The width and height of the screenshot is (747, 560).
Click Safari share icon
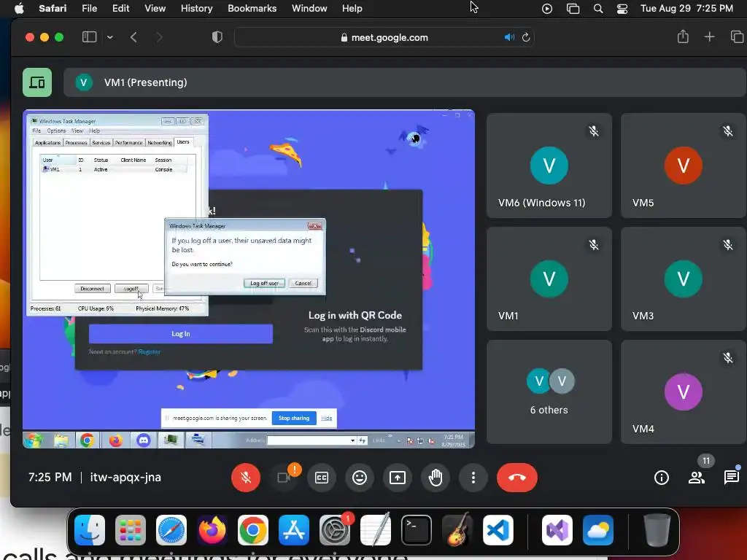click(683, 36)
